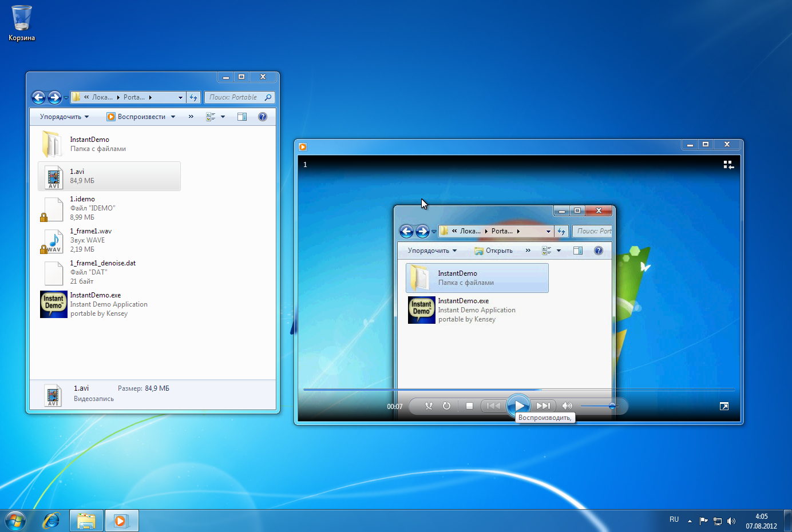
Task: Click the 'Лока...' breadcrumb in Explorer address bar
Action: 102,98
